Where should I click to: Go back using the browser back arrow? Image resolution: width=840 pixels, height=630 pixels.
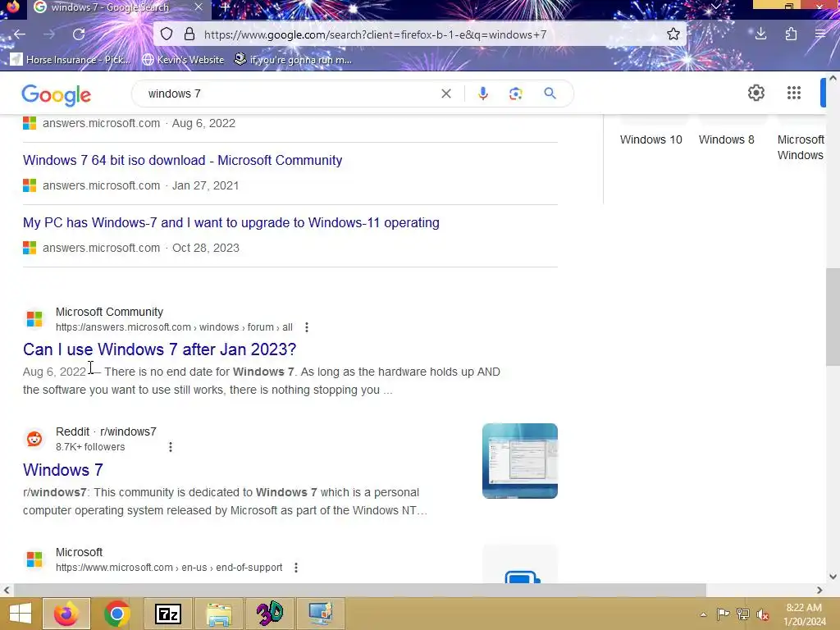pos(20,34)
